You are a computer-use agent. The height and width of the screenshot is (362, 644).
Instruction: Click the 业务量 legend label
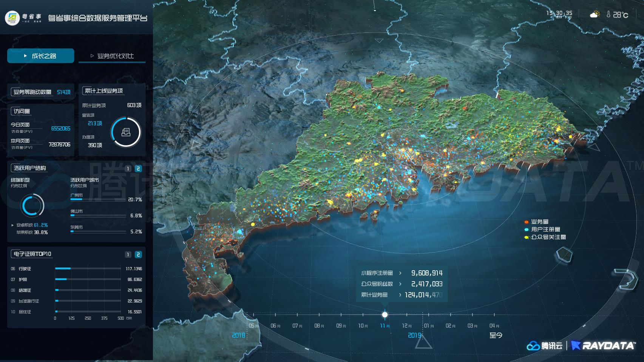(x=540, y=222)
